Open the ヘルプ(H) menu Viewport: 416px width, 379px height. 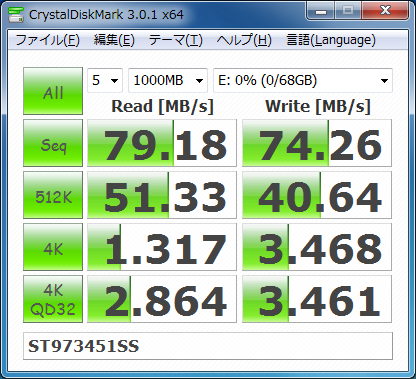click(x=244, y=40)
